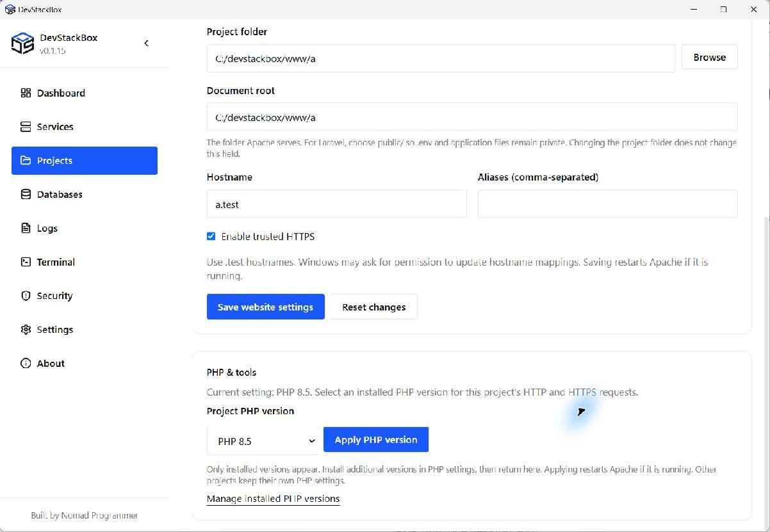Click the Dashboard grid icon

coord(26,93)
